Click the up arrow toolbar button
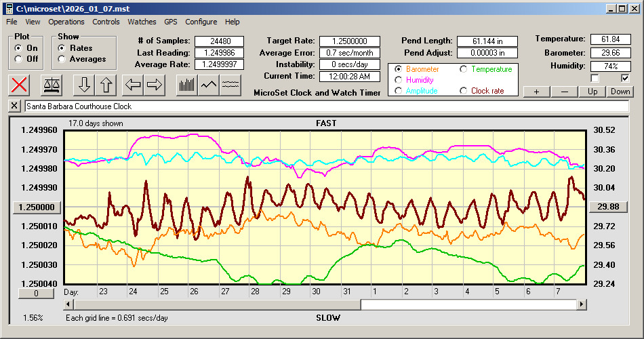The width and height of the screenshot is (644, 339). click(x=106, y=85)
